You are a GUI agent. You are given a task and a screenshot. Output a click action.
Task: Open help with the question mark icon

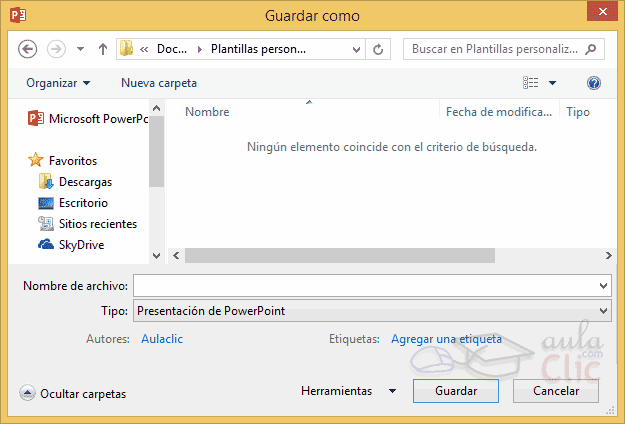(594, 83)
